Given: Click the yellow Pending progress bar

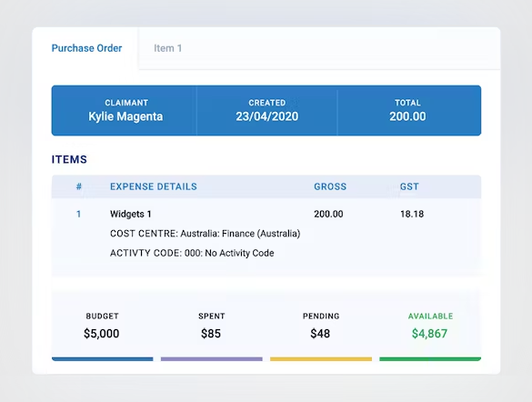Looking at the screenshot, I should 321,359.
